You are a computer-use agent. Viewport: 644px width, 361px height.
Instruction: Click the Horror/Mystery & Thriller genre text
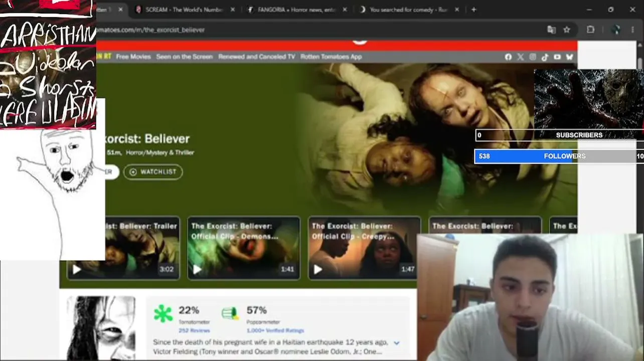[x=160, y=152]
